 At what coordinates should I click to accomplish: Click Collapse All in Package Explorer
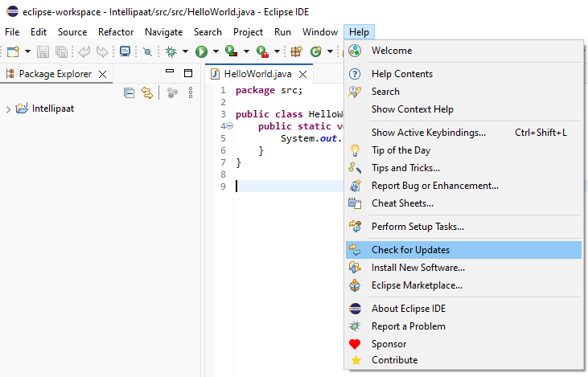[129, 92]
